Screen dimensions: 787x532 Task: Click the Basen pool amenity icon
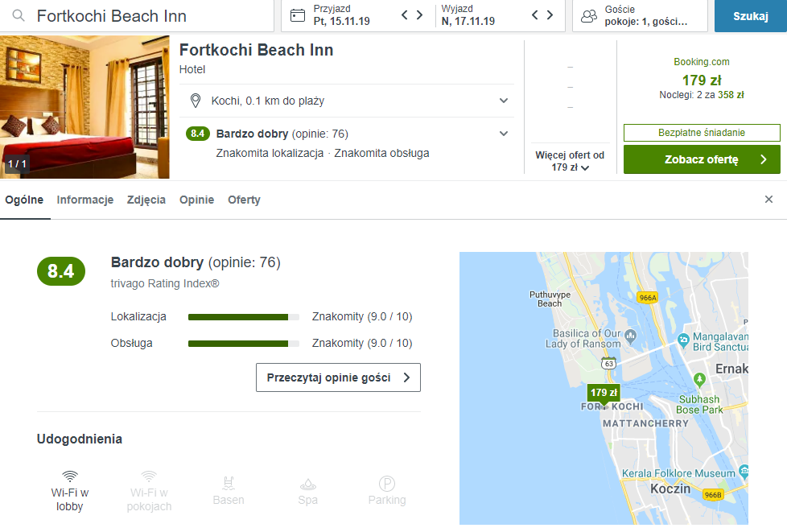coord(229,483)
